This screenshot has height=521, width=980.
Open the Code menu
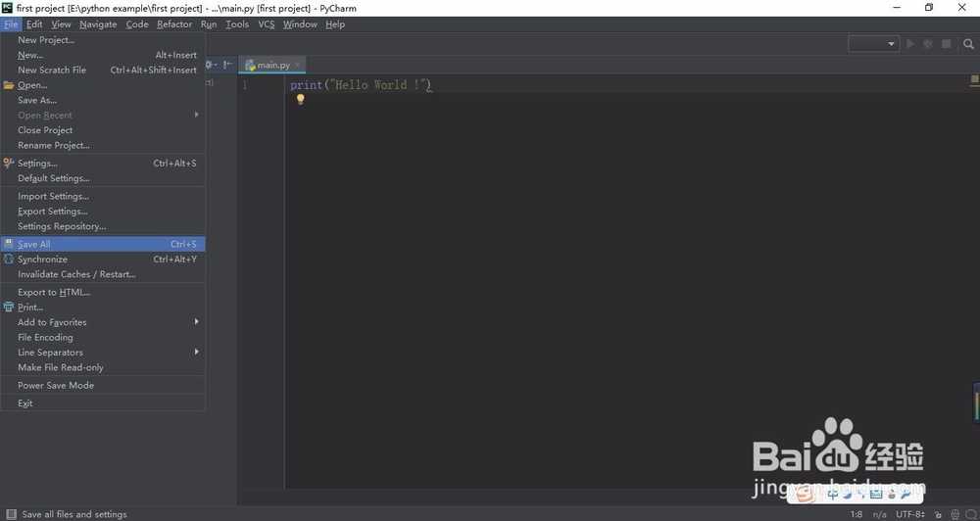[137, 24]
